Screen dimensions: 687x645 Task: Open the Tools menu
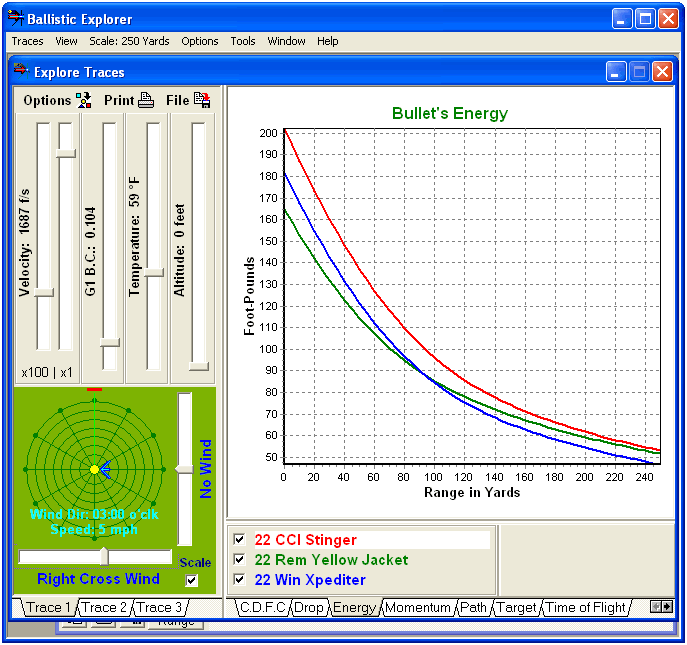243,41
